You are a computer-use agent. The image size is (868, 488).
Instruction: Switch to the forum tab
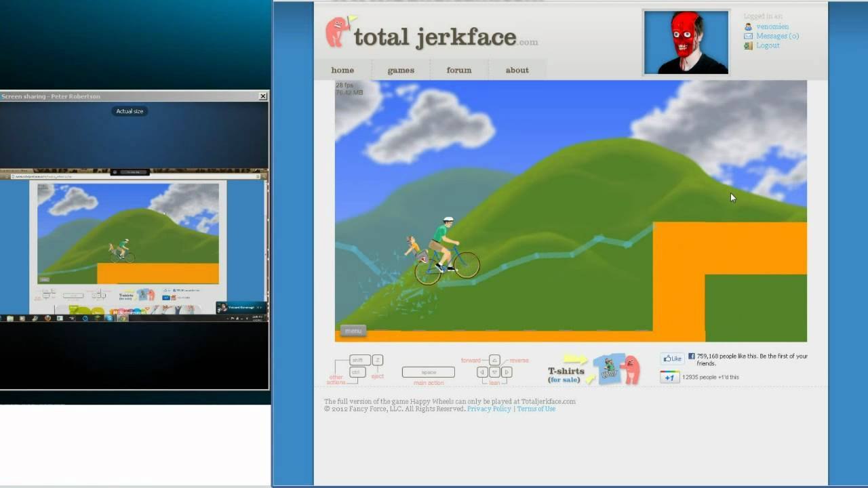point(459,70)
